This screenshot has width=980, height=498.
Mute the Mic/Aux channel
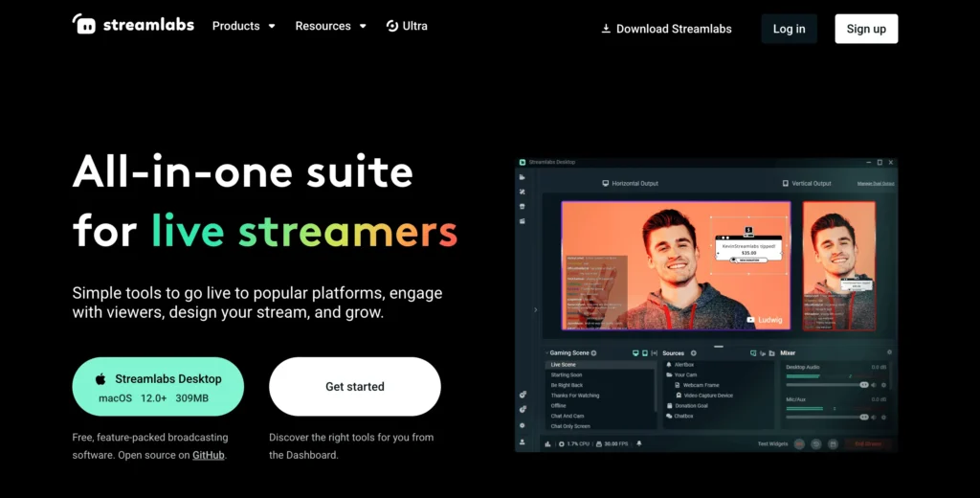click(874, 418)
